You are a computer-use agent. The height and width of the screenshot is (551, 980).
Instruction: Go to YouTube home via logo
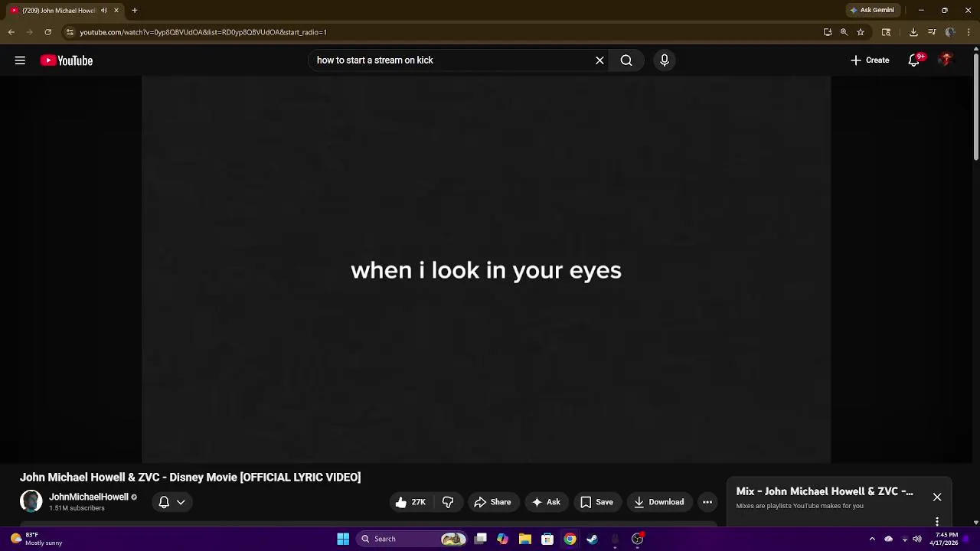[67, 60]
